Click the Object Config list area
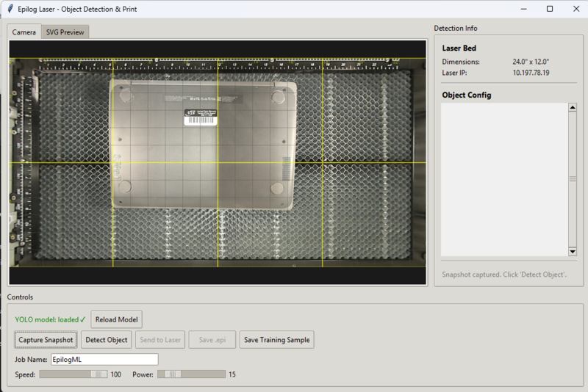This screenshot has width=588, height=392. point(504,180)
